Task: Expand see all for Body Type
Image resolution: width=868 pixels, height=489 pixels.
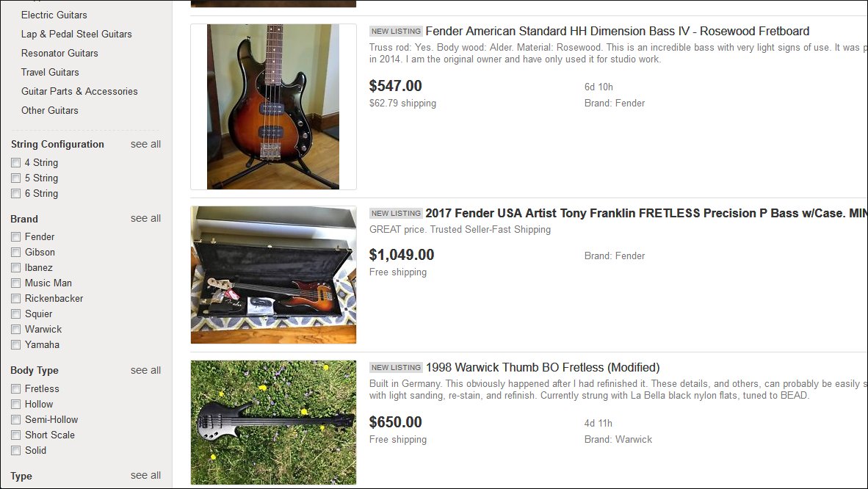Action: (145, 370)
